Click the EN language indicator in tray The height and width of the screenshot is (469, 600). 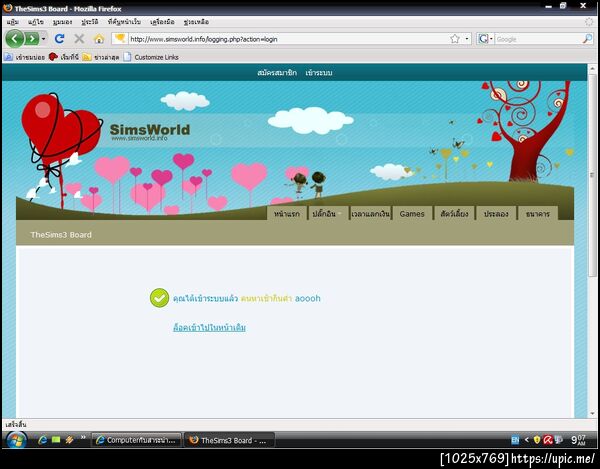[515, 440]
